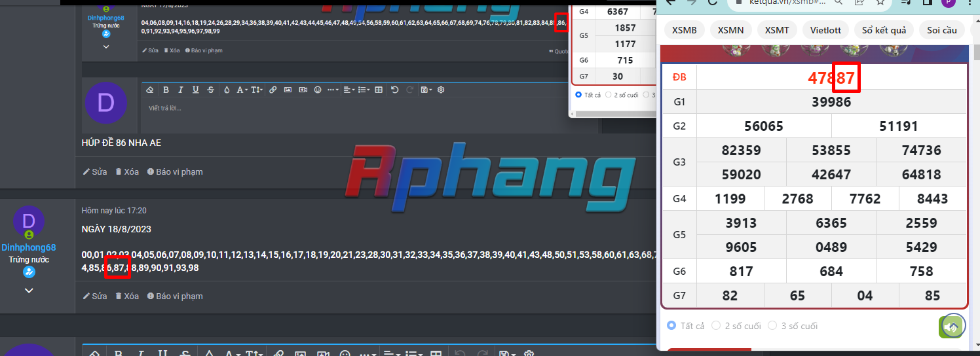Click Báo vi phạm under NGÀY 18/8/2023 post
This screenshot has width=980, height=356.
[175, 296]
